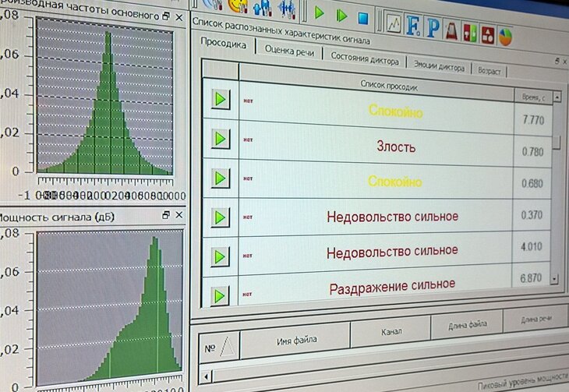Select the Эмоции диктора tab
This screenshot has height=392, width=569.
point(439,67)
